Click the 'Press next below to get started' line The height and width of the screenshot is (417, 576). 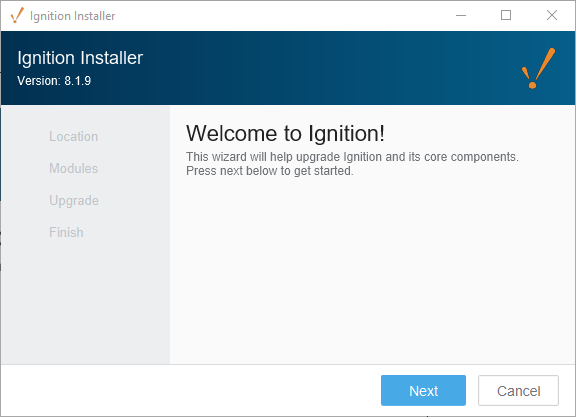[270, 171]
